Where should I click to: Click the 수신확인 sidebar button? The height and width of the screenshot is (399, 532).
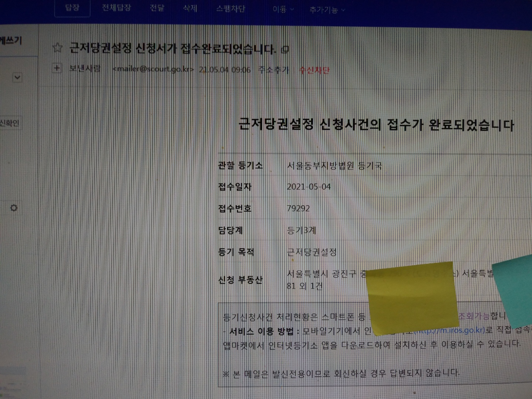(x=9, y=123)
